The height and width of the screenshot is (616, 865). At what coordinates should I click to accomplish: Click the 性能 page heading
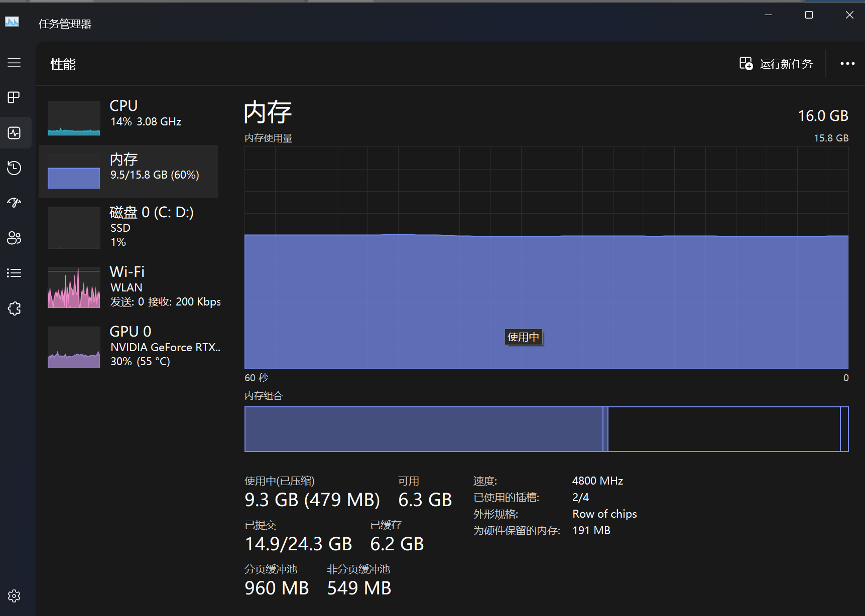(63, 64)
